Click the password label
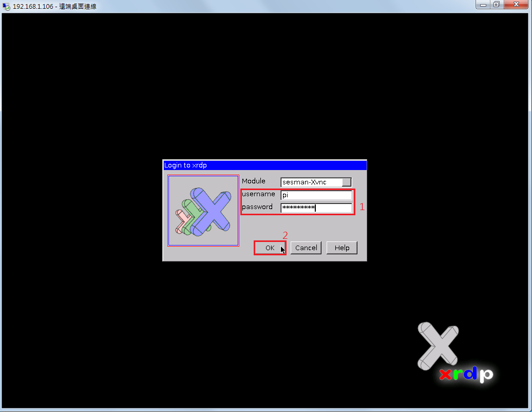 [x=257, y=207]
